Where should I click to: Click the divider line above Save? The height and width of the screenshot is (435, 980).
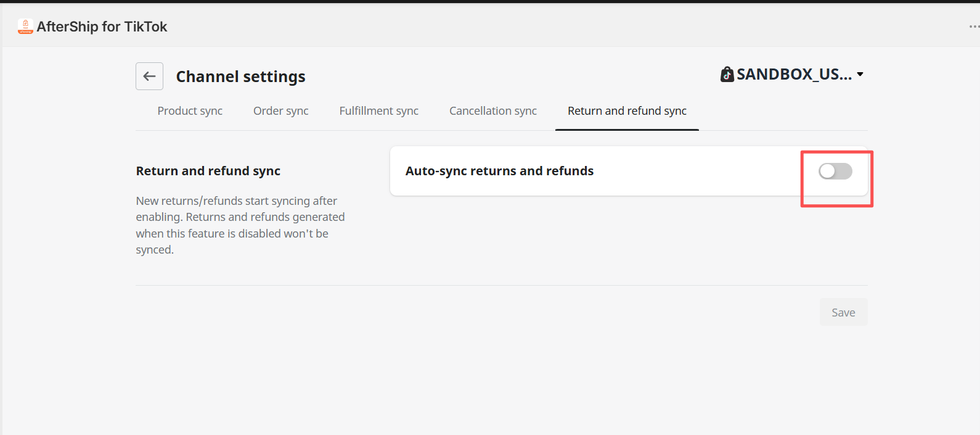click(502, 285)
